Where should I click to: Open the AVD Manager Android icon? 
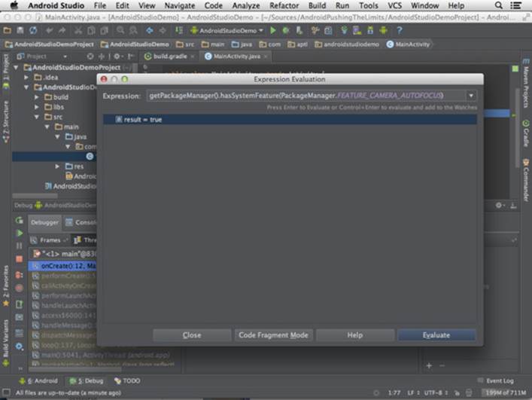pyautogui.click(x=384, y=31)
